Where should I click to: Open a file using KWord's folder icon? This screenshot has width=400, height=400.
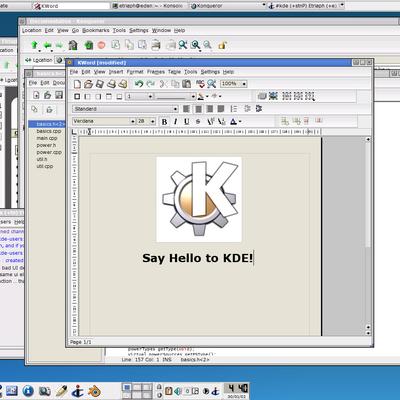point(88,84)
